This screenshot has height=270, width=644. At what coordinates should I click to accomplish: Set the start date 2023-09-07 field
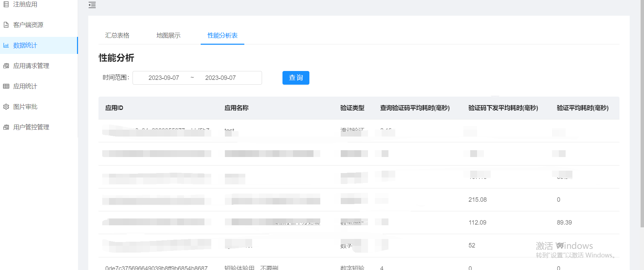click(x=164, y=78)
